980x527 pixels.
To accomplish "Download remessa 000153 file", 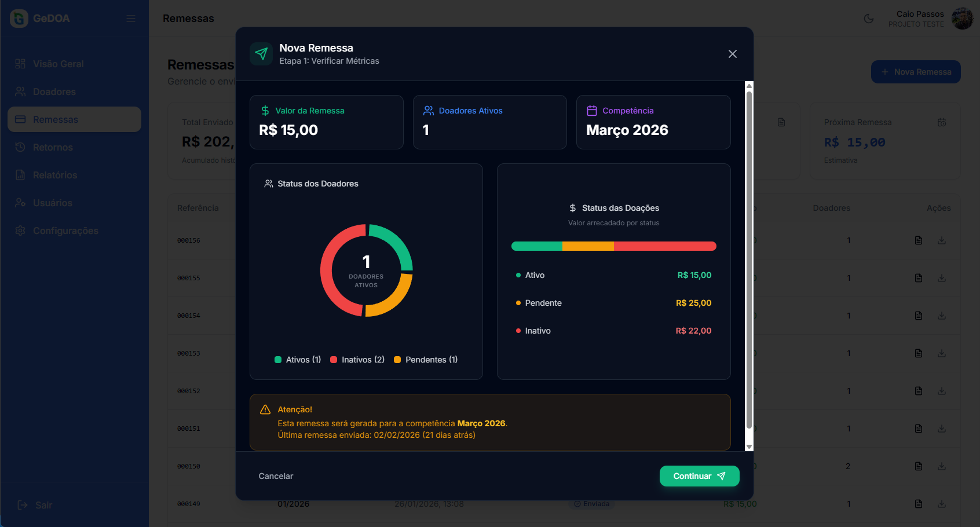I will click(x=941, y=353).
